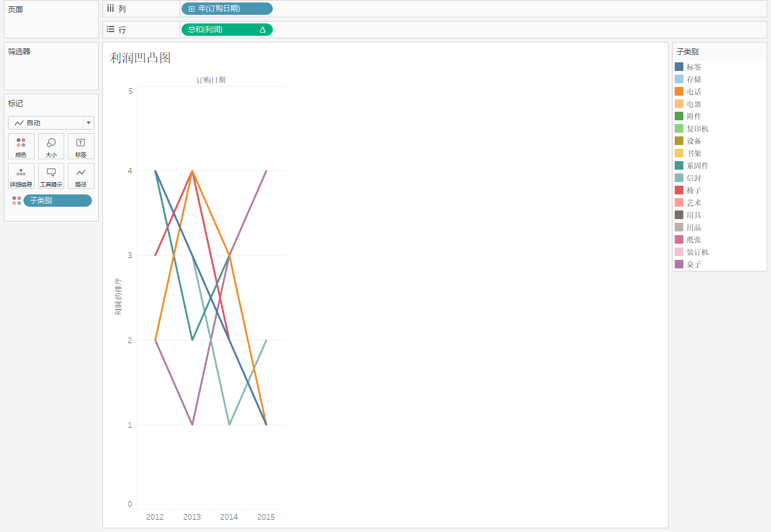
Task: Select 装订机 in the legend
Action: click(698, 252)
